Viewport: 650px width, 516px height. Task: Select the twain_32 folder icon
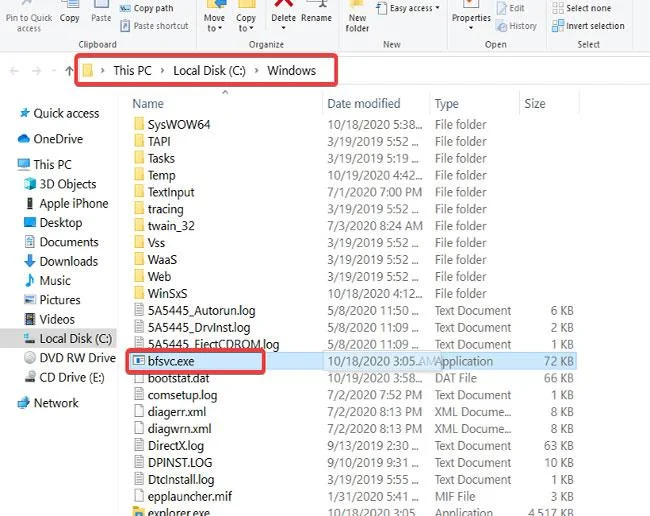139,226
